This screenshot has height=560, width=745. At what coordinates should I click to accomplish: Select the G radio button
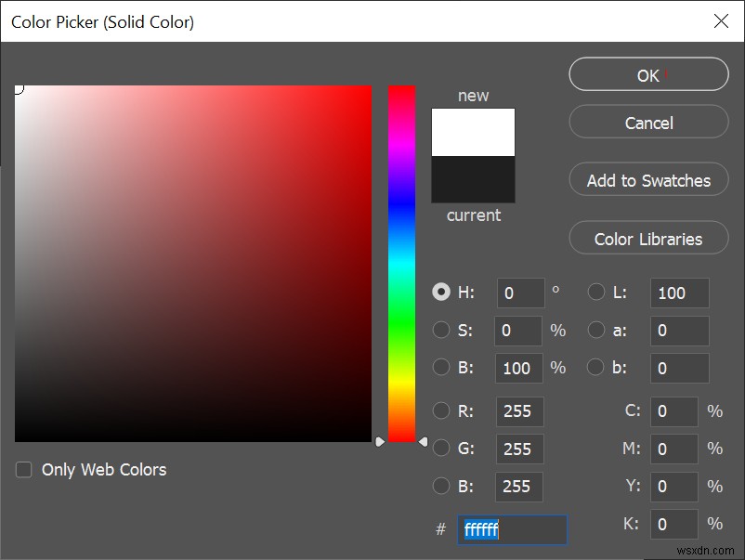pyautogui.click(x=442, y=449)
